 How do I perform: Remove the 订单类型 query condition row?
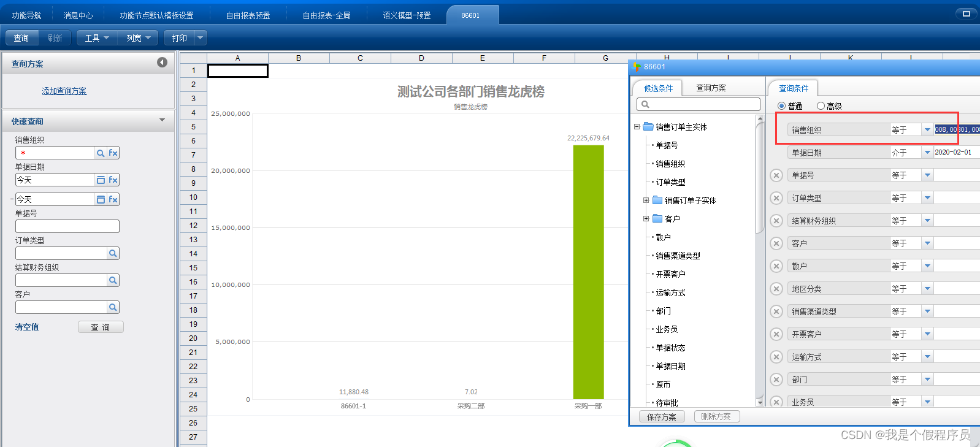coord(776,198)
